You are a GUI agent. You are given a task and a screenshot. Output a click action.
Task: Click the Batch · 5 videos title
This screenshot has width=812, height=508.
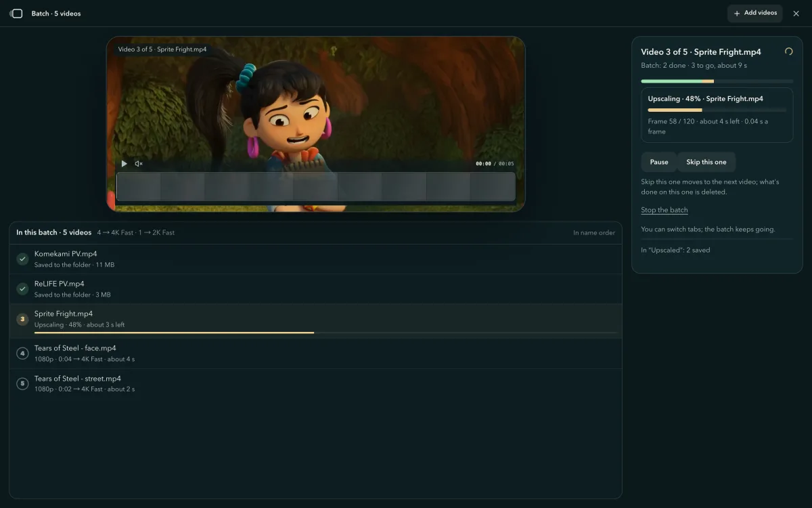click(56, 14)
